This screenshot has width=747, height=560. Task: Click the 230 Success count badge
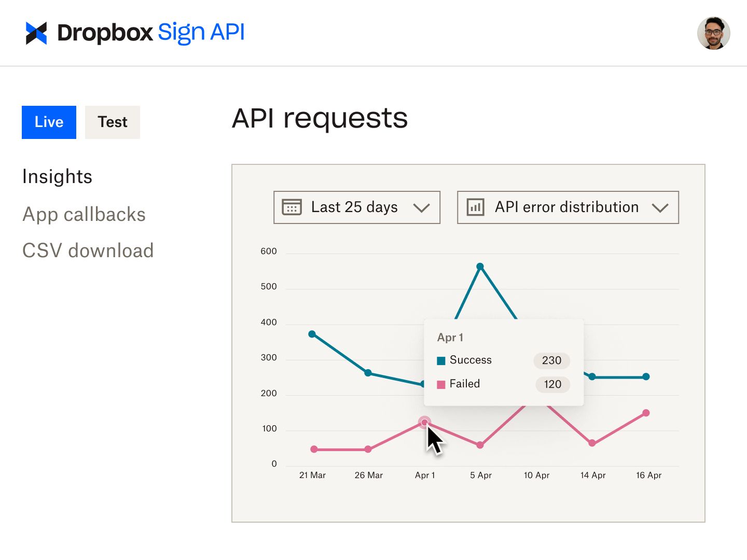(551, 361)
